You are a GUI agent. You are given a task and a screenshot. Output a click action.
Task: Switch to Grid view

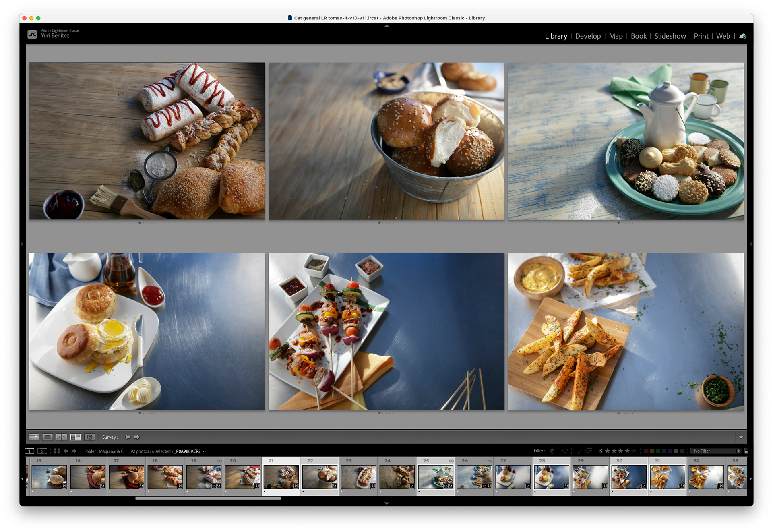point(34,437)
